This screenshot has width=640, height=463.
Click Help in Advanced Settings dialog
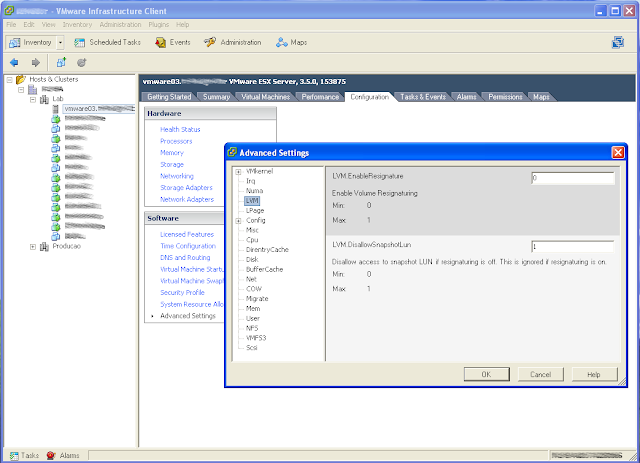point(594,374)
